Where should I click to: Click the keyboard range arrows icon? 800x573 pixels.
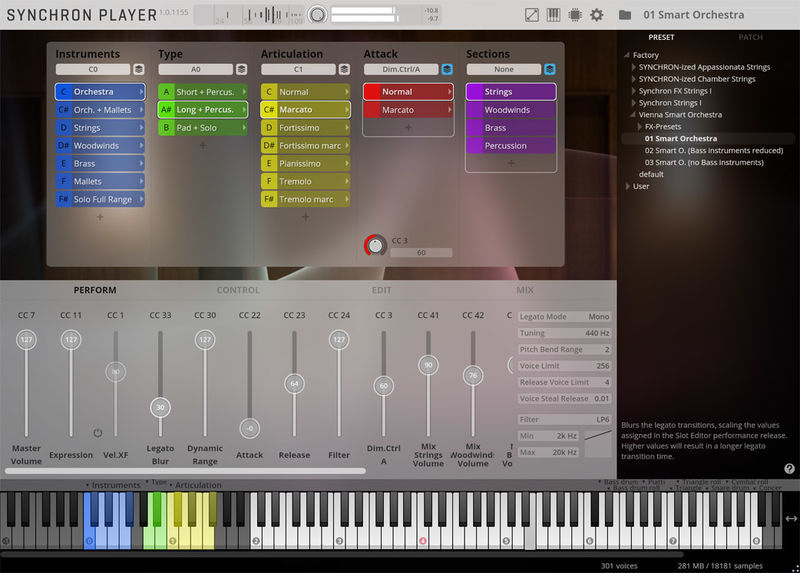(x=791, y=518)
